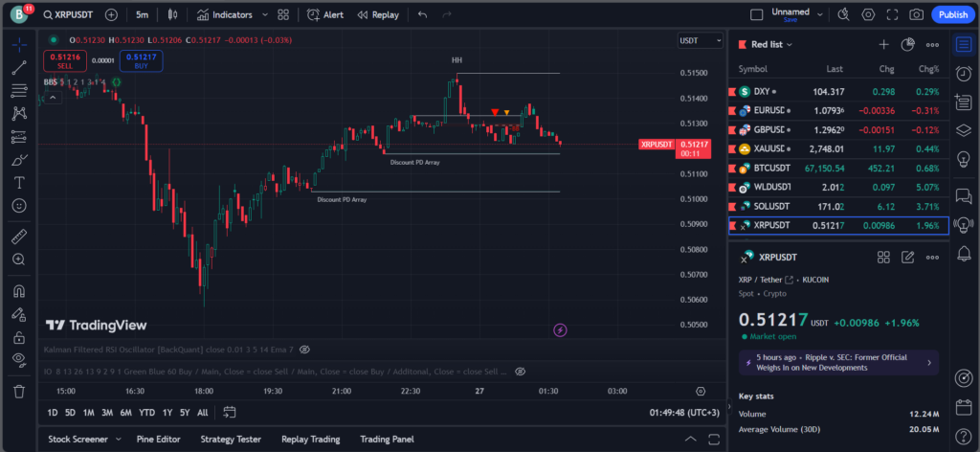Open the Trading Panel tab
Image resolution: width=980 pixels, height=452 pixels.
point(387,440)
